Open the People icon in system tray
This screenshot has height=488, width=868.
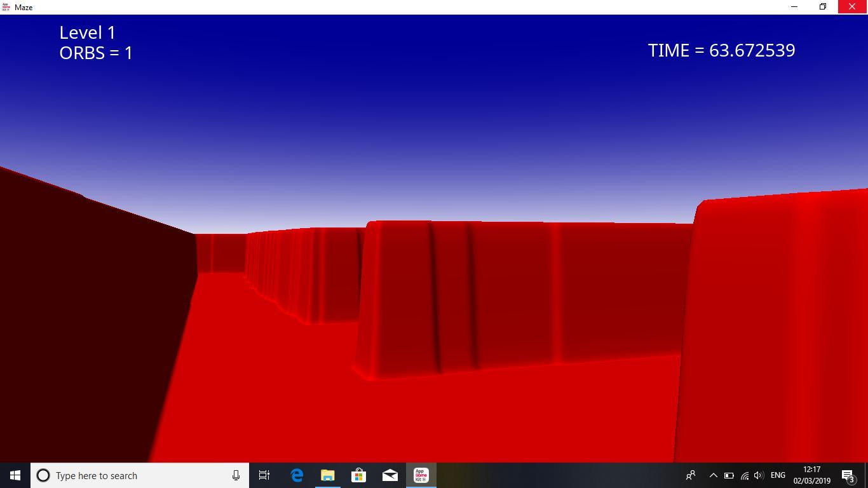(691, 475)
